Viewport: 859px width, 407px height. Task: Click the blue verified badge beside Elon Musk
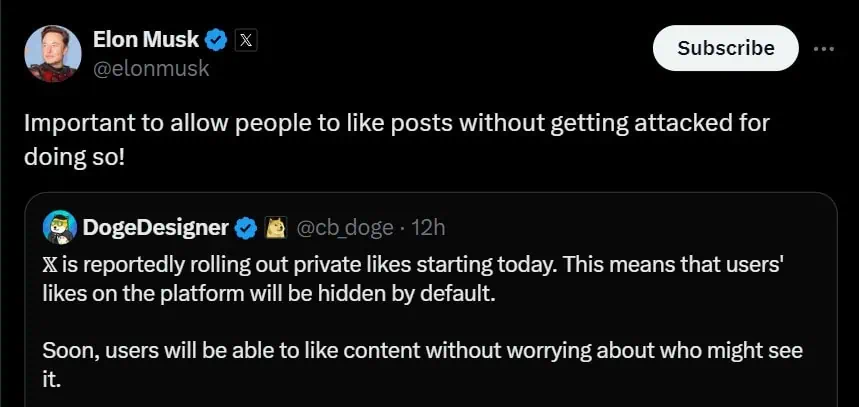[215, 41]
